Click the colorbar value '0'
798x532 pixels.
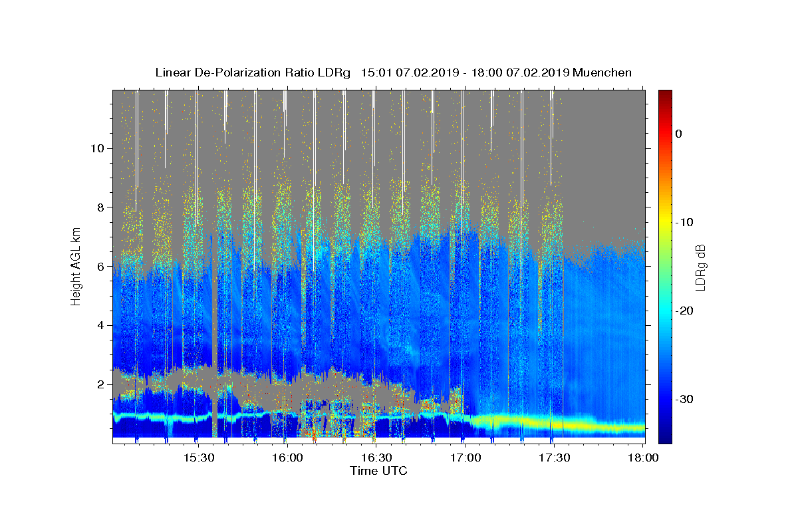678,134
